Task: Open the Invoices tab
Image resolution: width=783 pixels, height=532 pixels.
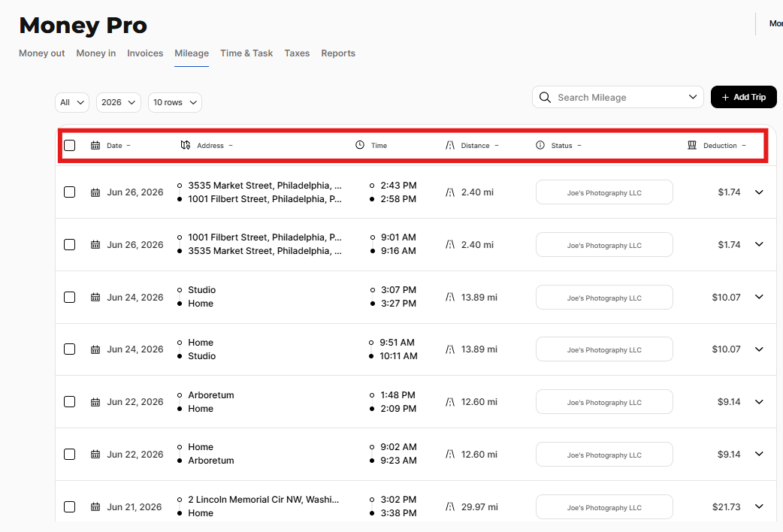Action: [145, 53]
